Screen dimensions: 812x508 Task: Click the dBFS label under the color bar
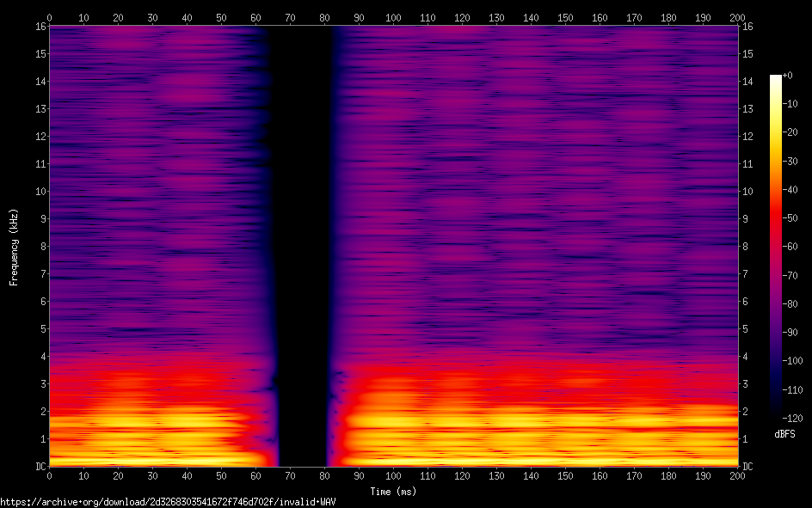click(784, 434)
